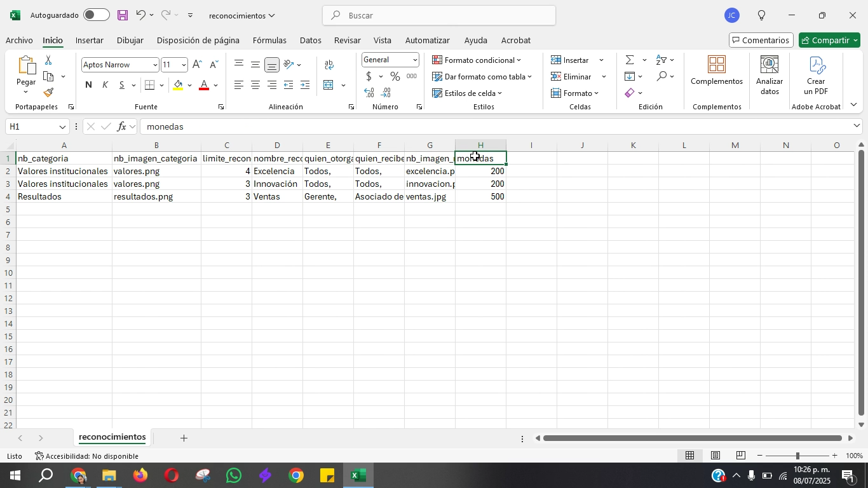
Task: Click the Borders icon
Action: tap(150, 85)
